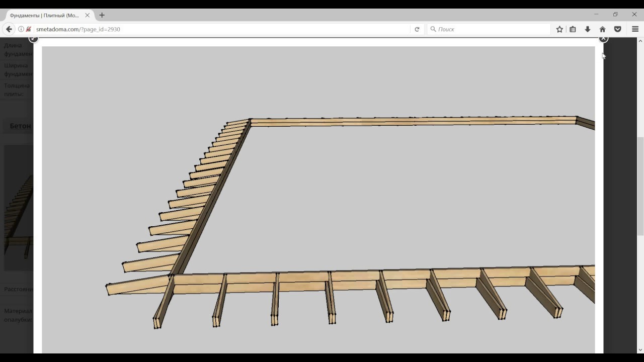Go back with the browser back arrow
Image resolution: width=644 pixels, height=362 pixels.
9,29
